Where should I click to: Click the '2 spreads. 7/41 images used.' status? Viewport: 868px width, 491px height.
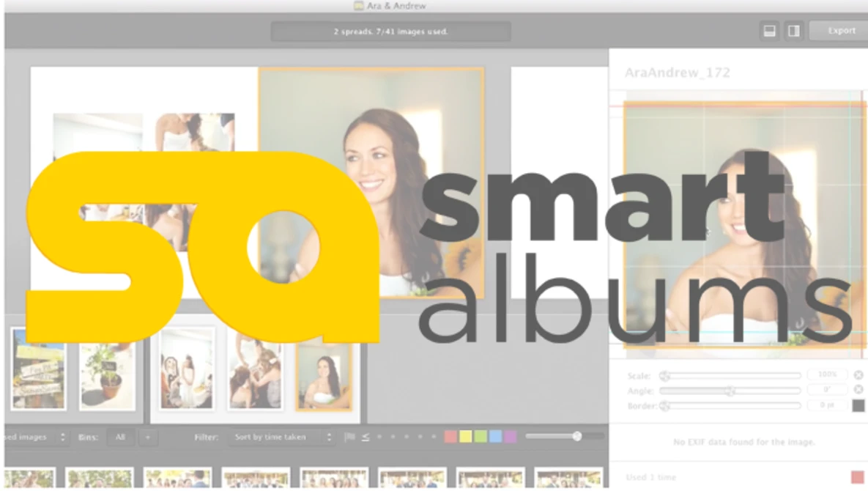point(391,32)
